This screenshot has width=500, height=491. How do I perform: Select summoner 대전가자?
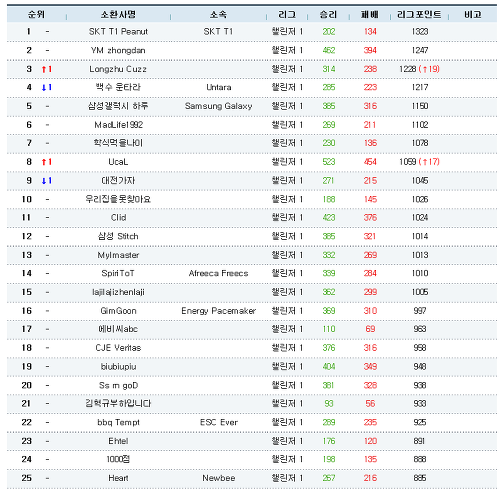point(118,181)
